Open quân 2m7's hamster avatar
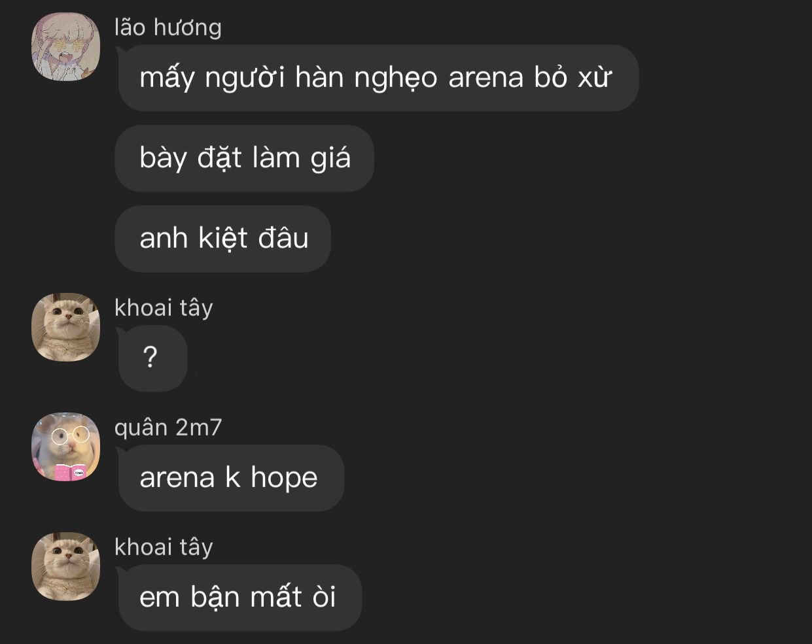The width and height of the screenshot is (812, 644). coord(65,447)
